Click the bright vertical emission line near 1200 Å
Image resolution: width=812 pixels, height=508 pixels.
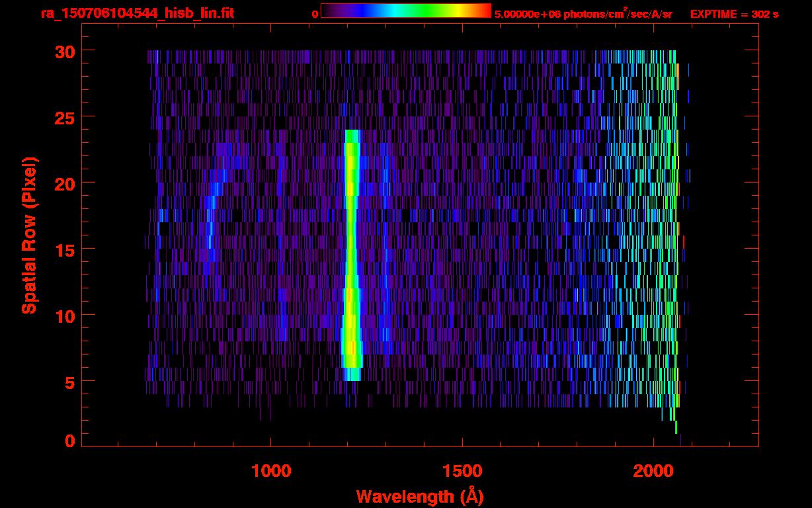point(351,251)
